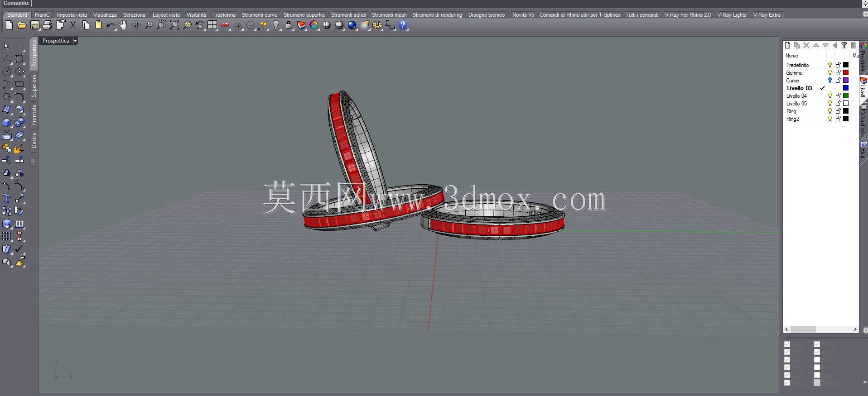868x396 pixels.
Task: Click the Paste clipboard icon
Action: coord(98,25)
